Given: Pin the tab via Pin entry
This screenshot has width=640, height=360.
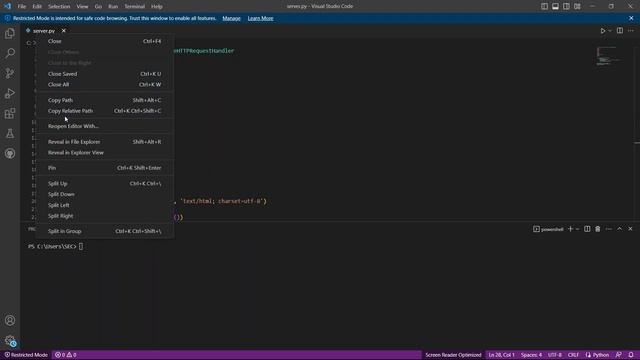Looking at the screenshot, I should tap(104, 168).
